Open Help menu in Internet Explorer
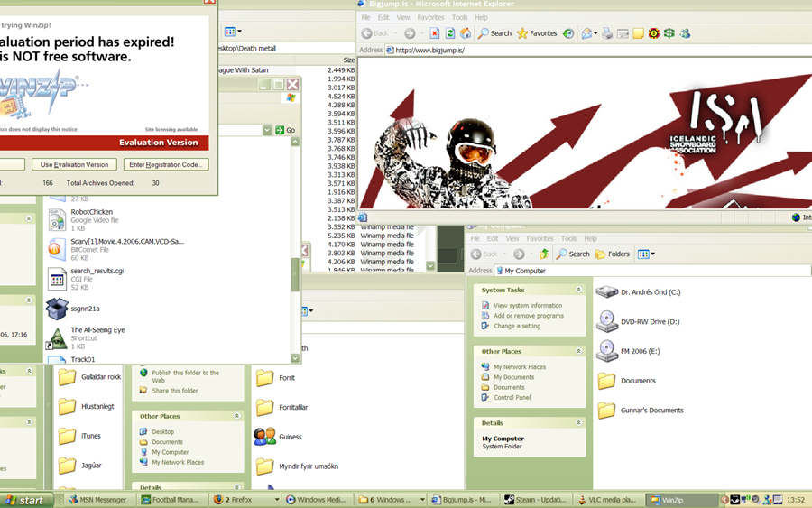 481,18
